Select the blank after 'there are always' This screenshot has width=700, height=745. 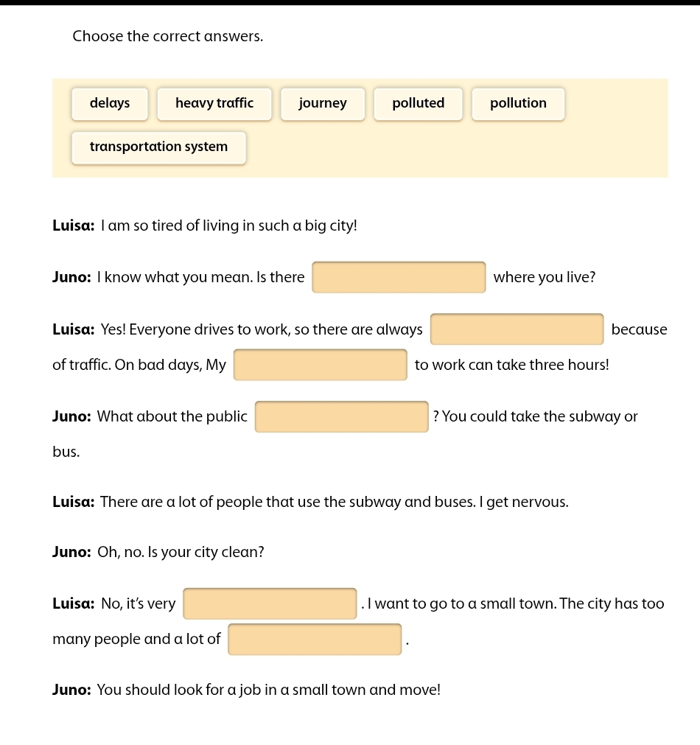tap(517, 329)
